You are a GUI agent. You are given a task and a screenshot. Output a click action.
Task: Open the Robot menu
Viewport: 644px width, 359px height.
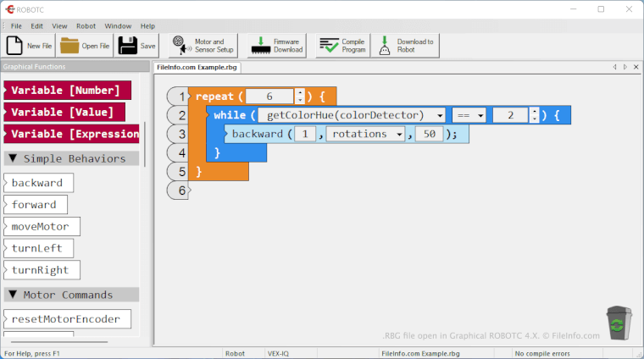click(x=86, y=26)
